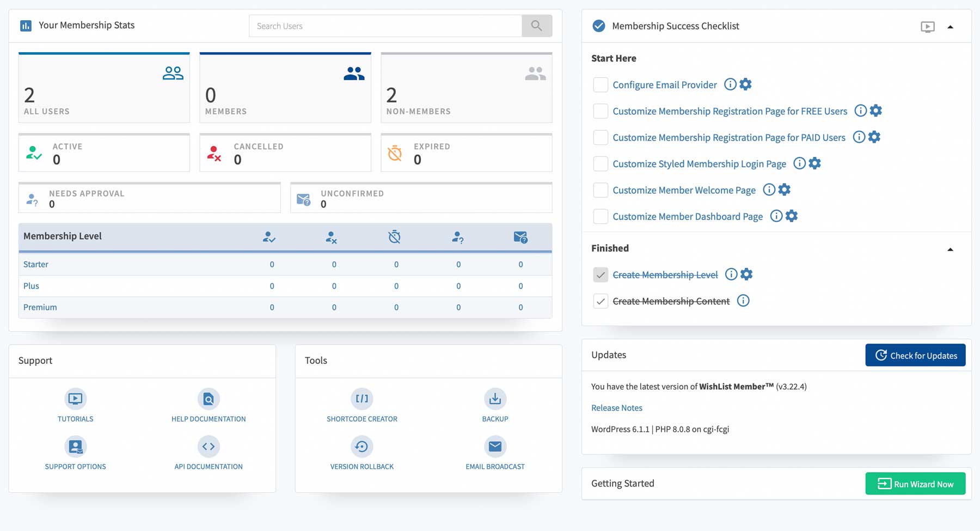980x531 pixels.
Task: Mark Customize Member Welcome Page as done
Action: [601, 190]
